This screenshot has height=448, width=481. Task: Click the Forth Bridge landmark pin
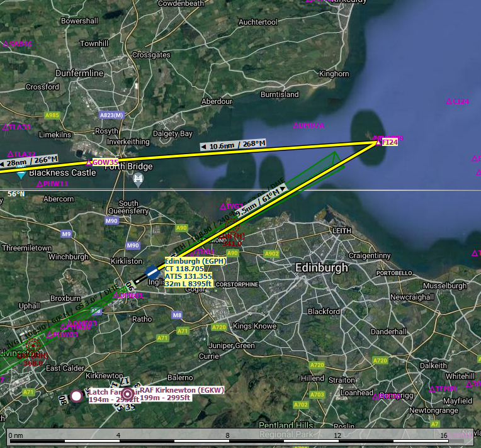tap(138, 179)
